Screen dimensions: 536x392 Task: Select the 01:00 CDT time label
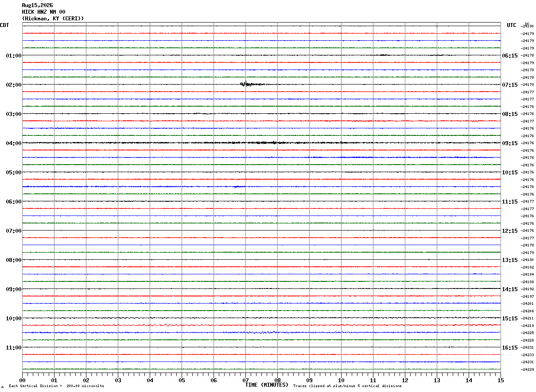click(x=14, y=56)
